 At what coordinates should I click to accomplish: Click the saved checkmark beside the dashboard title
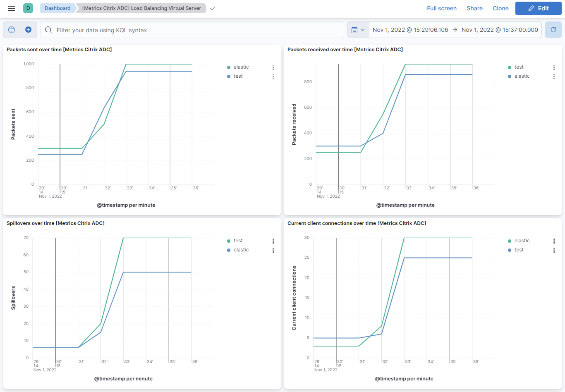(x=212, y=8)
